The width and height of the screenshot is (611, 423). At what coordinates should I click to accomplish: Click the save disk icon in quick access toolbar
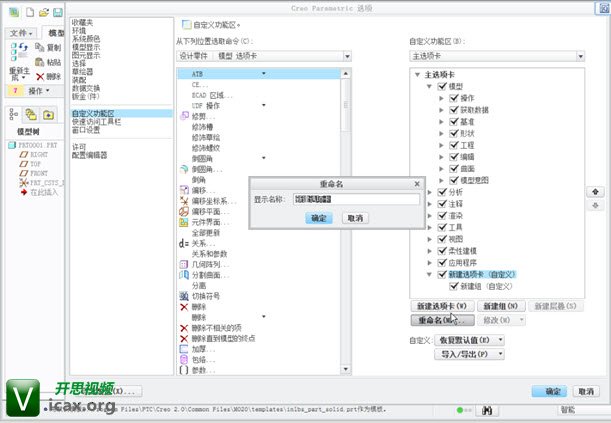[57, 12]
